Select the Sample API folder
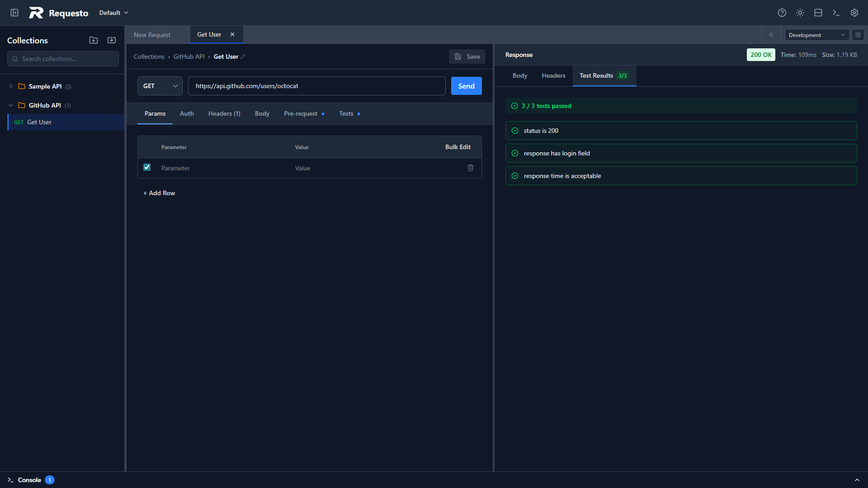This screenshot has width=868, height=488. pyautogui.click(x=45, y=86)
